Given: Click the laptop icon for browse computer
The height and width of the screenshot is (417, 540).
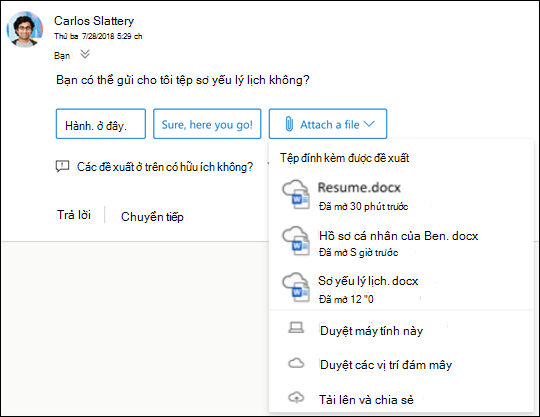Looking at the screenshot, I should (296, 328).
